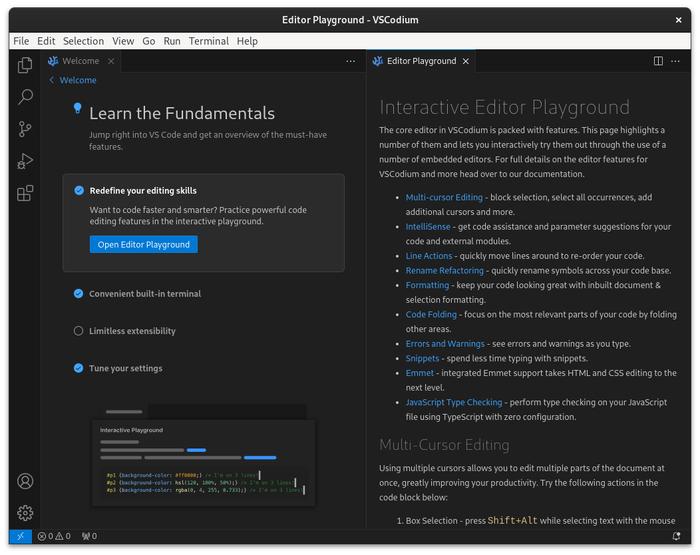Viewport: 700px width, 555px height.
Task: Open more actions for the right editor group
Action: click(x=675, y=61)
